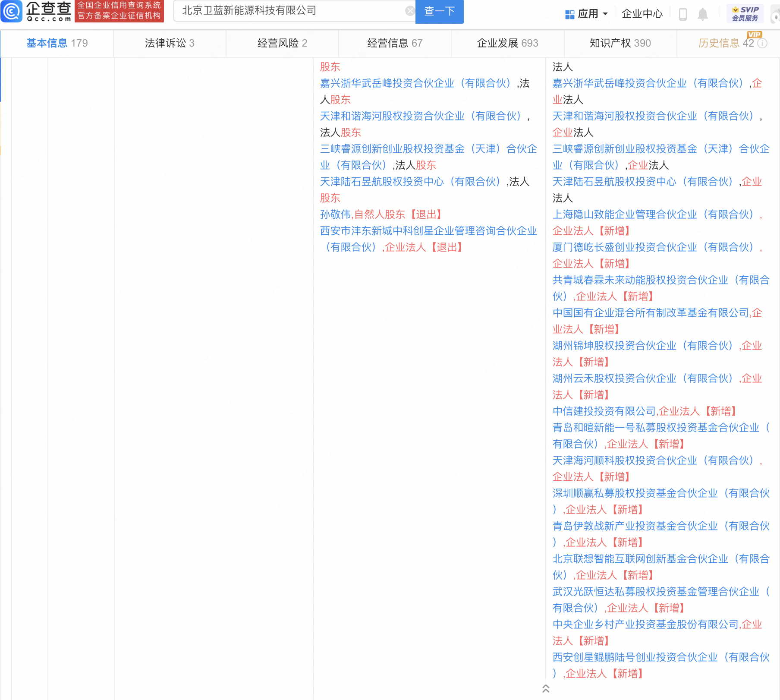Open 西安创星鲲鹏陆号创业投资 link
This screenshot has width=780, height=700.
point(661,665)
